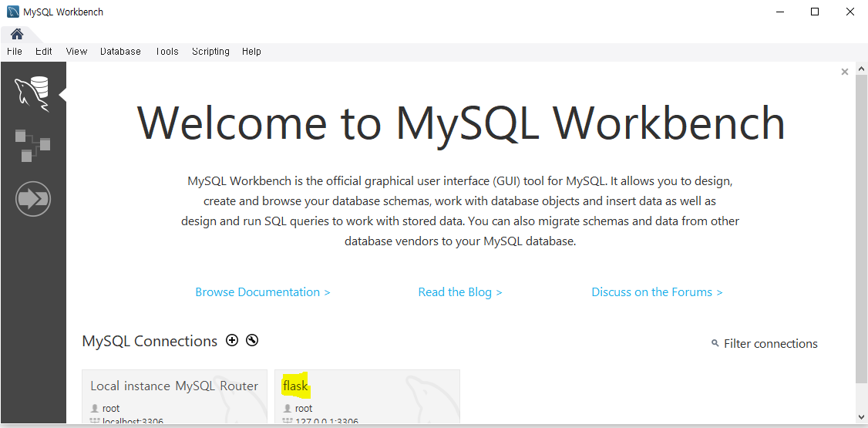
Task: Follow the Discuss on the Forums link
Action: coord(657,292)
